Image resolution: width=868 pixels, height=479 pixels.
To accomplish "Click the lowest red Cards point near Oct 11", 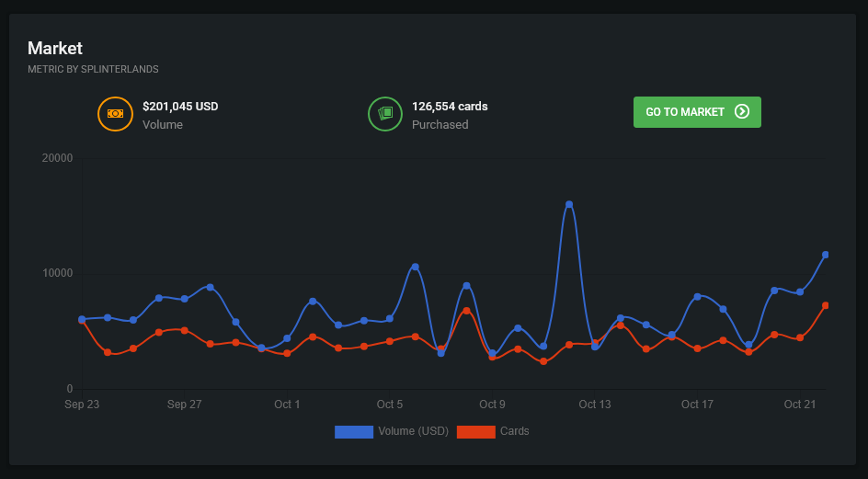I will [543, 361].
